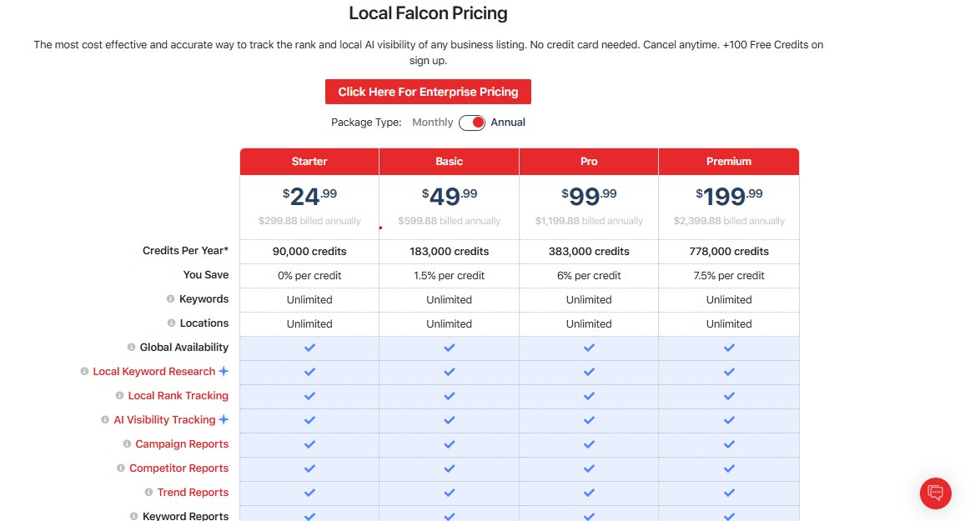Select the Pro plan header
This screenshot has height=521, width=980.
click(x=589, y=161)
